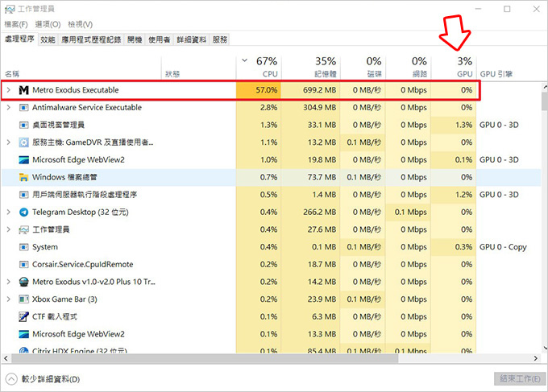Click the Windows 檔案總管 folder icon

coord(23,177)
